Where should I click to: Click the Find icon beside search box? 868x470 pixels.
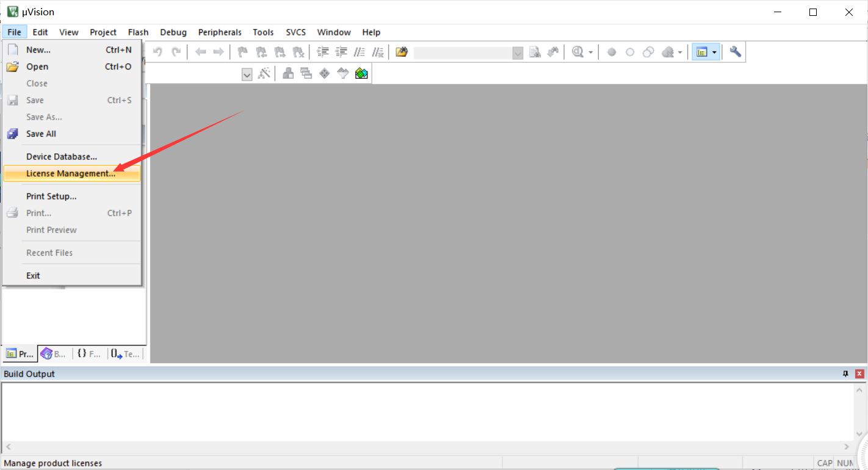pyautogui.click(x=535, y=52)
